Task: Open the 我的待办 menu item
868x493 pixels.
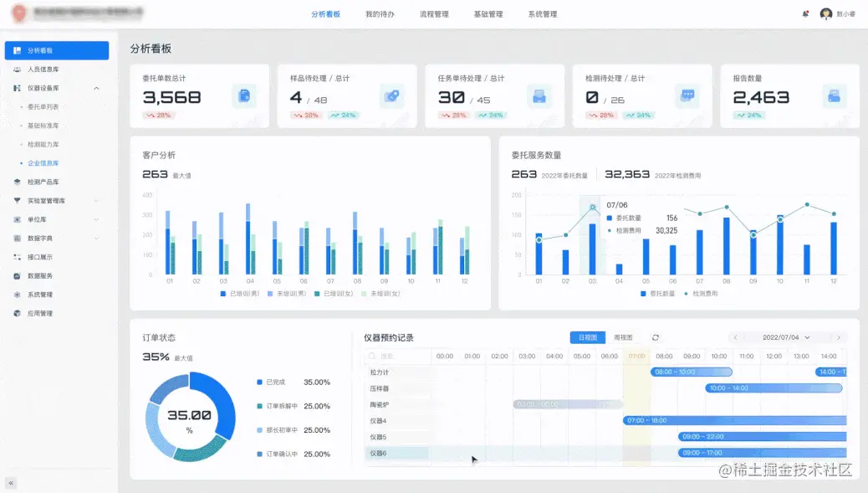Action: click(x=380, y=13)
